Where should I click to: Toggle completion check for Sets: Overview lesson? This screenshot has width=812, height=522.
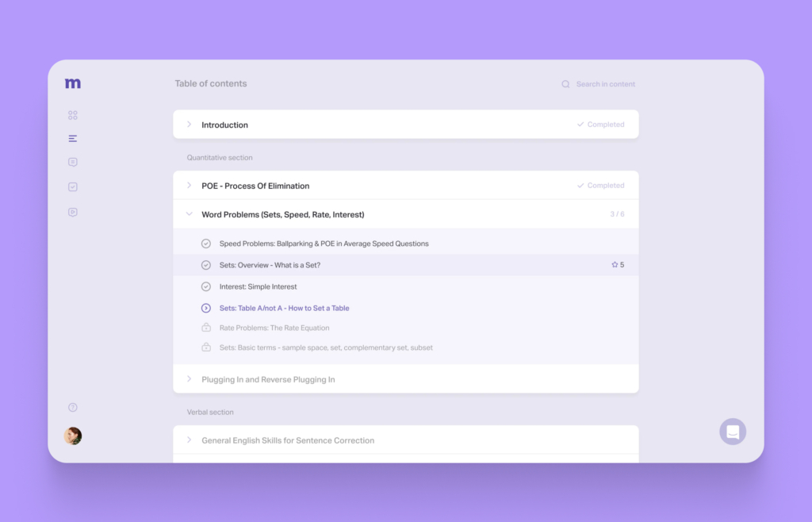(x=206, y=265)
